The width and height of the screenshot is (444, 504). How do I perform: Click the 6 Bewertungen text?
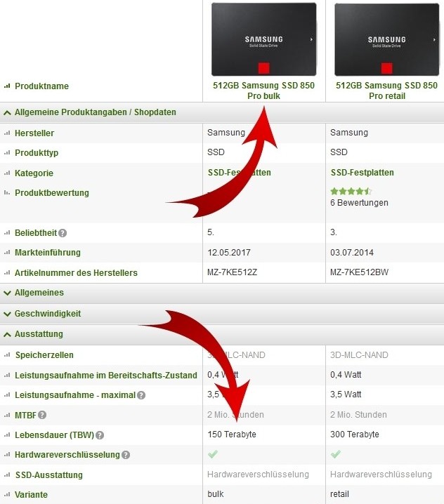360,203
